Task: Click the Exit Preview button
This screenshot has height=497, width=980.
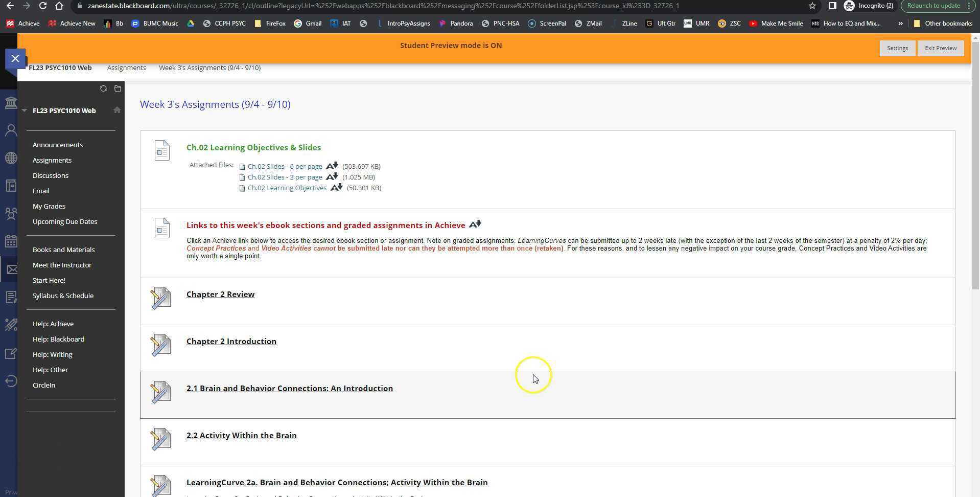Action: point(940,48)
